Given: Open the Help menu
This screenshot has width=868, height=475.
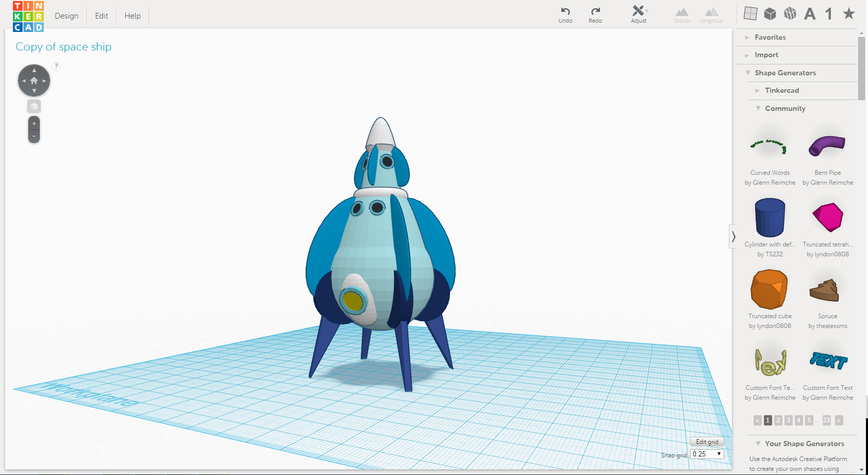Looking at the screenshot, I should click(x=132, y=16).
